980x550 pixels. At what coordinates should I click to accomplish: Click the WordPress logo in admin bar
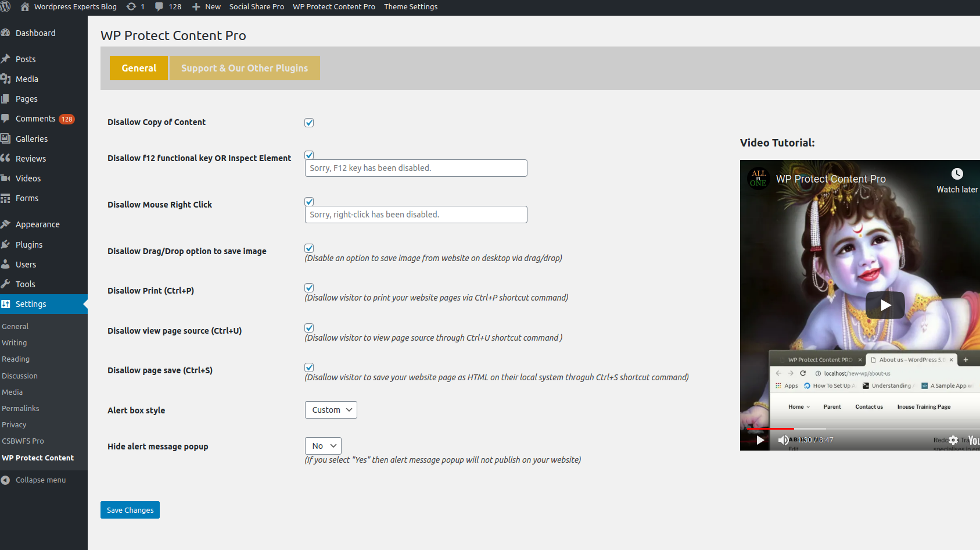click(x=6, y=7)
